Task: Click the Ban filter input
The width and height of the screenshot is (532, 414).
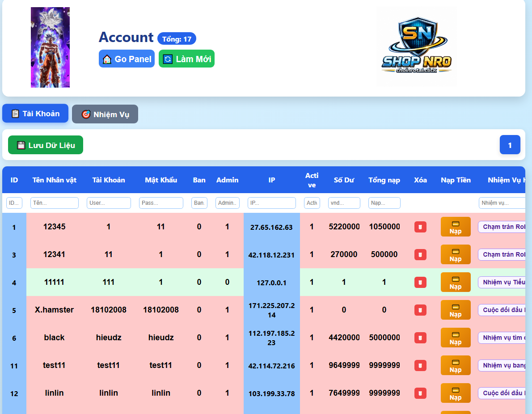Action: (x=199, y=203)
